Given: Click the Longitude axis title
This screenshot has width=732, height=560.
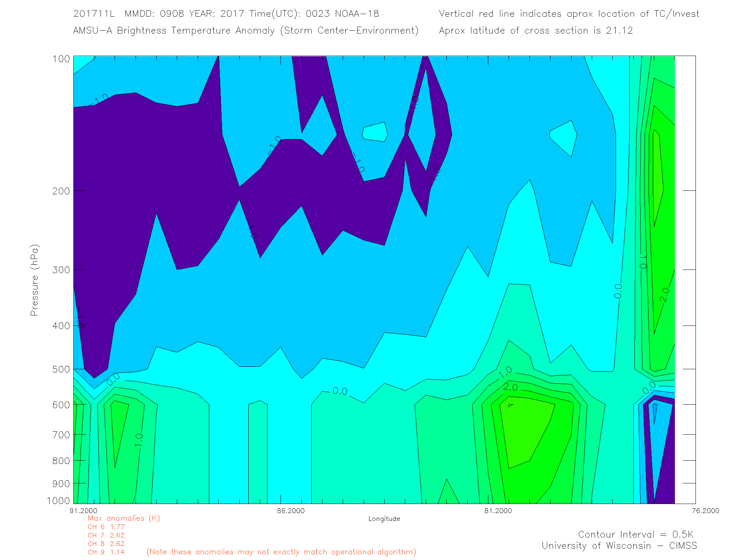Looking at the screenshot, I should [384, 519].
